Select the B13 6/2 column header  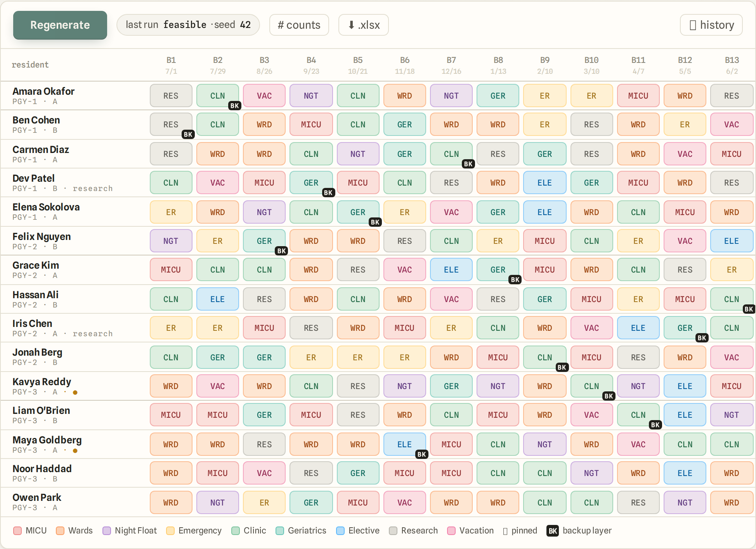[x=732, y=65]
